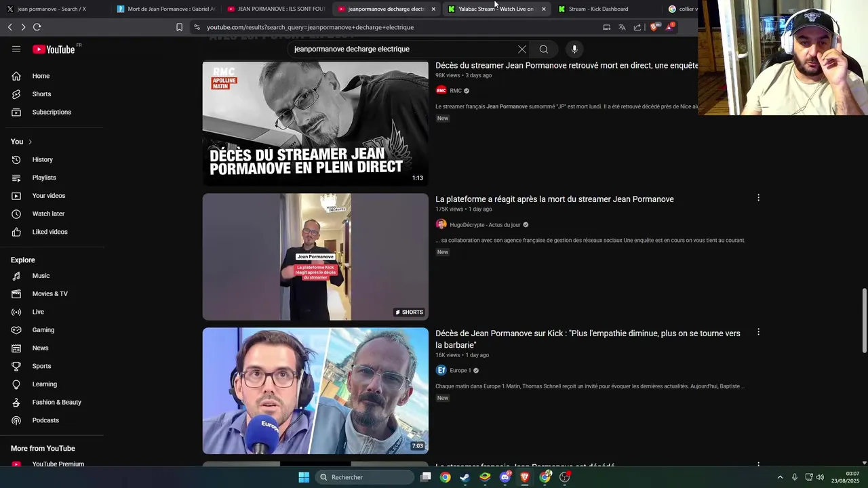
Task: Open HugoDécrypte - Actus du jour channel
Action: [x=485, y=225]
